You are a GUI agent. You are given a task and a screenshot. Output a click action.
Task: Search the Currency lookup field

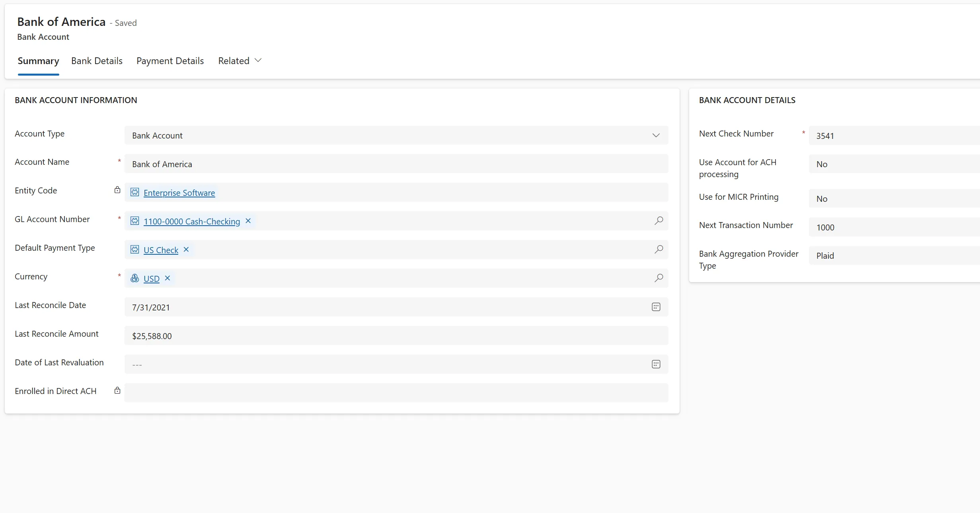pyautogui.click(x=659, y=278)
